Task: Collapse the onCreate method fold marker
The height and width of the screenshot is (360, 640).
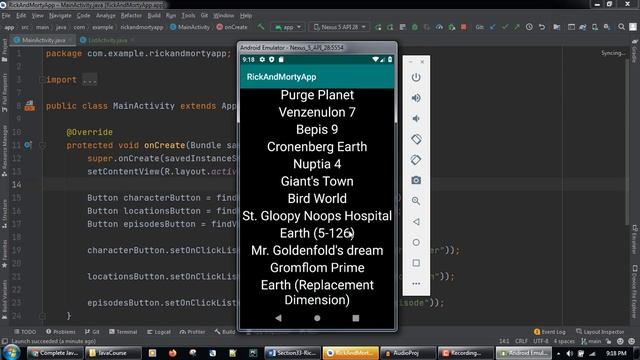Action: pyautogui.click(x=42, y=145)
